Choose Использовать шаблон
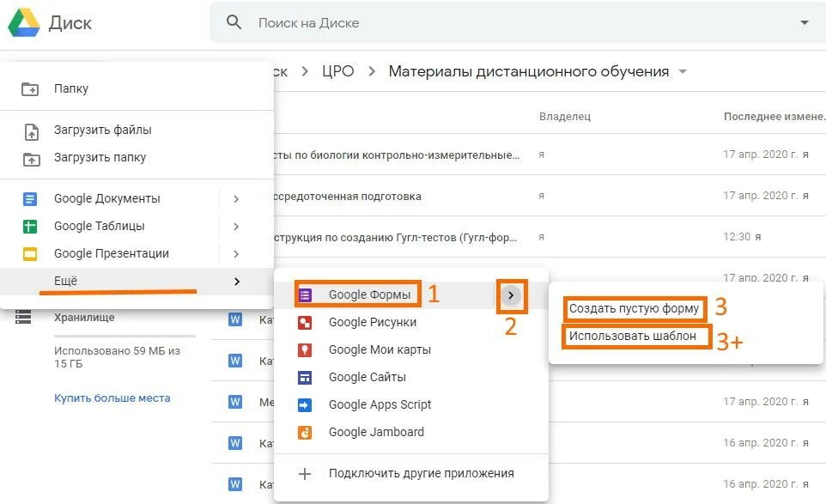 coord(632,336)
